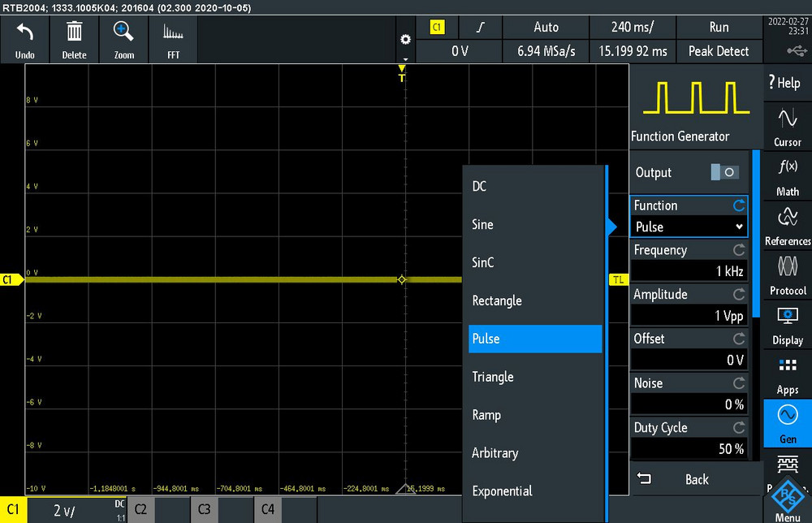Select Rectangle from the function list

point(535,300)
